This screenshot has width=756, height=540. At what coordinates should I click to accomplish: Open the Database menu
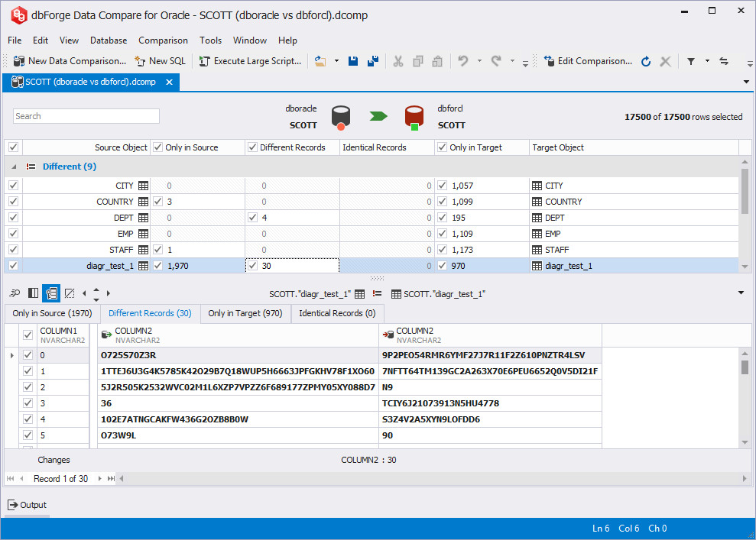click(x=109, y=40)
